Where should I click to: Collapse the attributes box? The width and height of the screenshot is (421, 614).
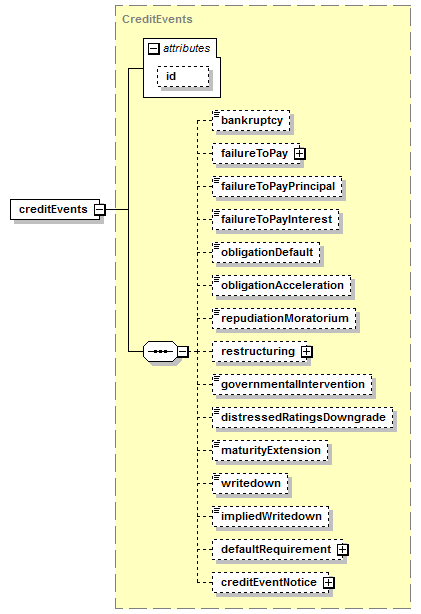[154, 49]
